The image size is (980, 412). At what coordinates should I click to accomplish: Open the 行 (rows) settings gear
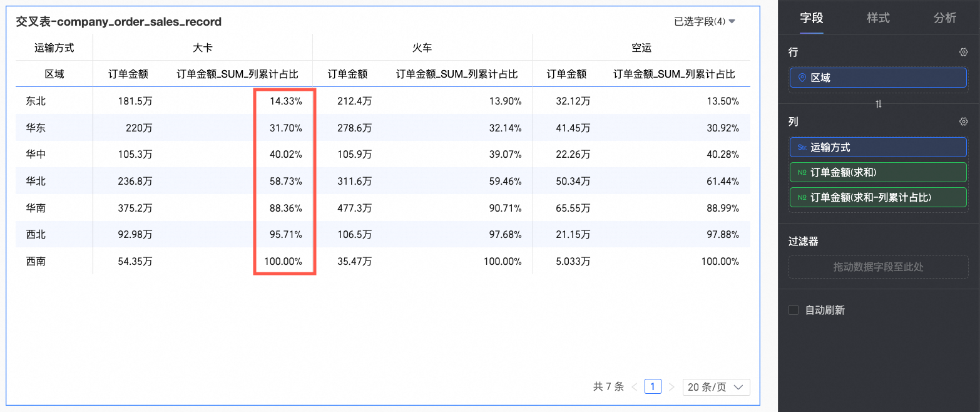pos(964,53)
